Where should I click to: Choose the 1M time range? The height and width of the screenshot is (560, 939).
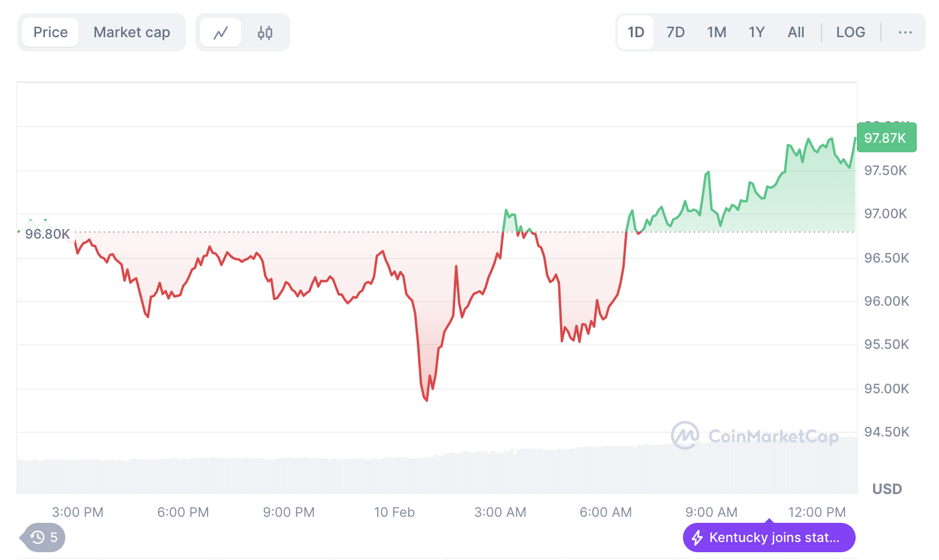pos(717,32)
